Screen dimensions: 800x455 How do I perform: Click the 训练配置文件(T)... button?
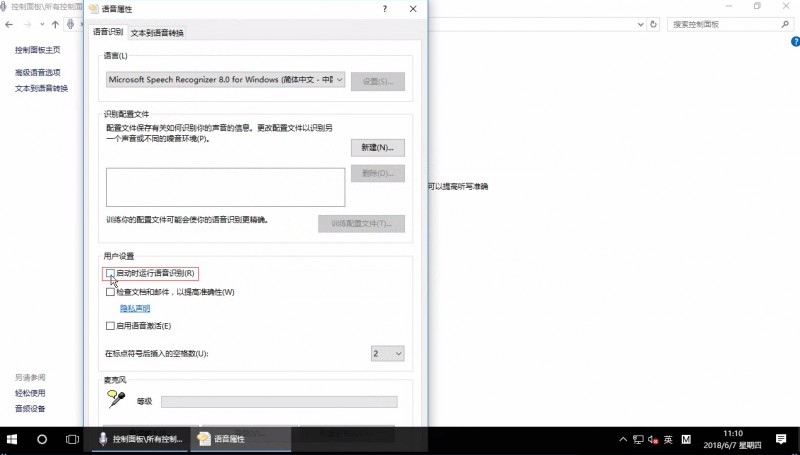pyautogui.click(x=361, y=223)
